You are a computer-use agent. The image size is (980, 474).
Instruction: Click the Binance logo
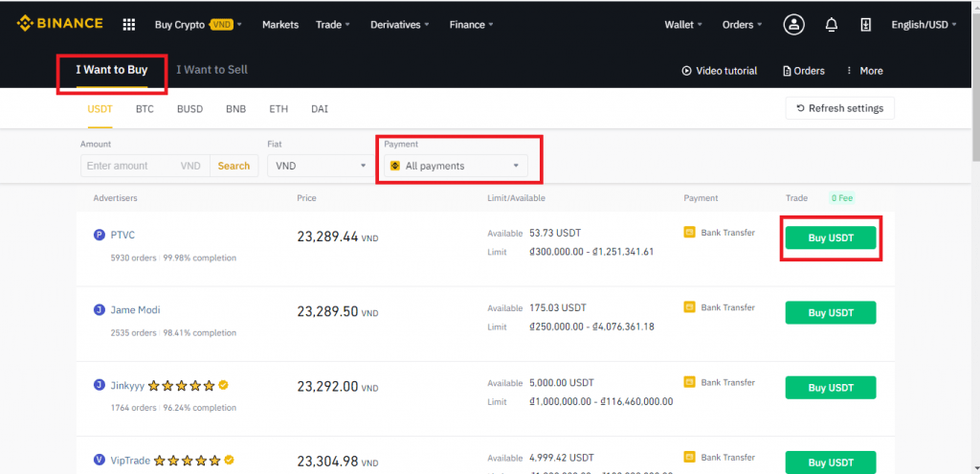click(59, 24)
